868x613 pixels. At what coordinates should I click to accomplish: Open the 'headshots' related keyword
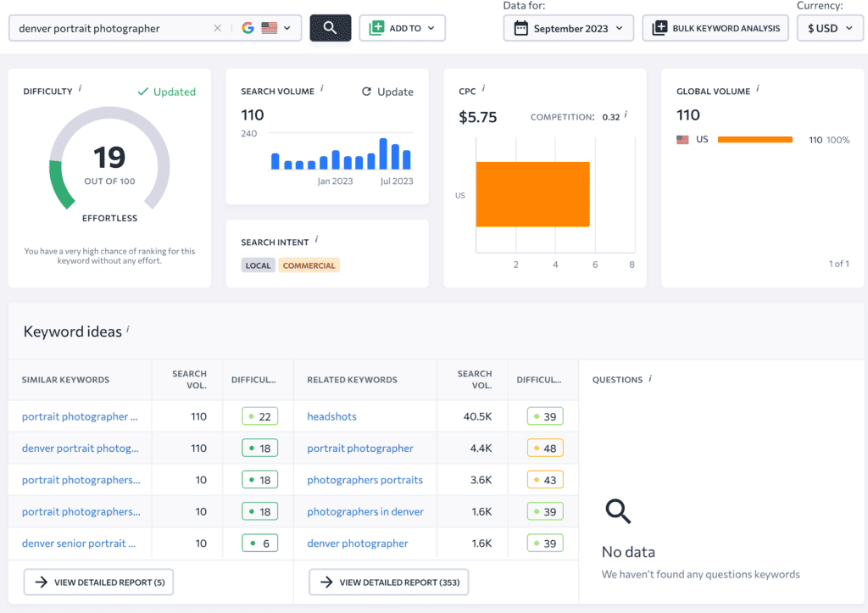[331, 416]
